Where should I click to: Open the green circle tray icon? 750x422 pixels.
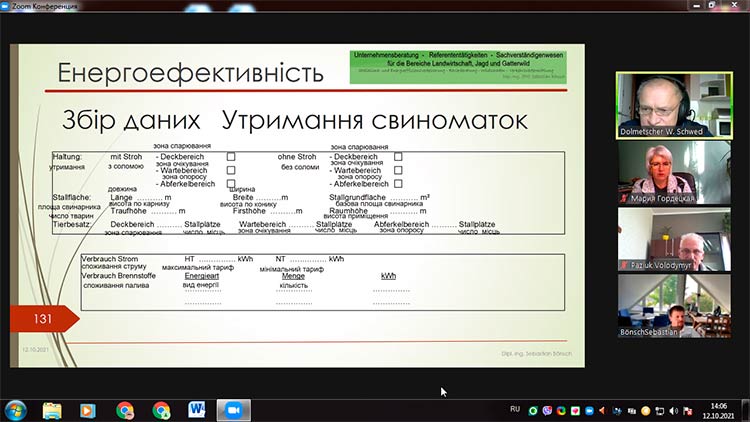click(x=533, y=411)
